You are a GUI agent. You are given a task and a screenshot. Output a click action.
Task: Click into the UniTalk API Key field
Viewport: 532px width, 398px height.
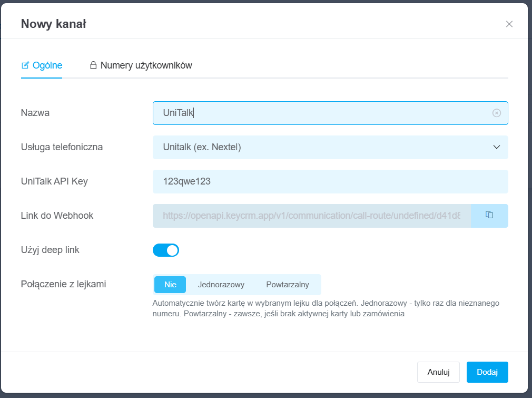pos(330,181)
